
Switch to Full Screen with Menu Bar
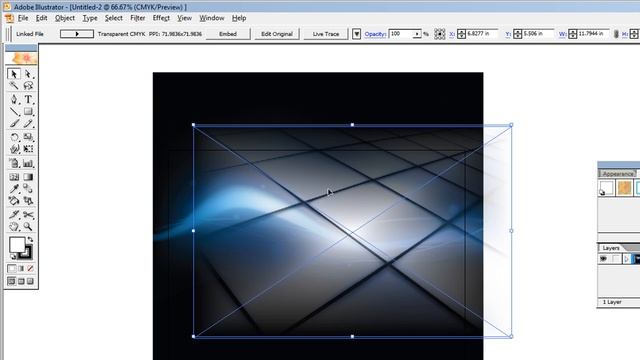click(x=21, y=281)
